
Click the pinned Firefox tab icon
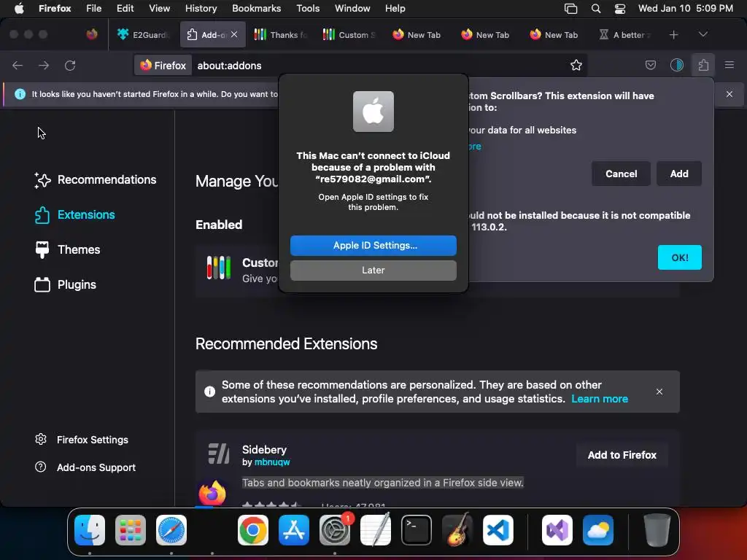[92, 35]
